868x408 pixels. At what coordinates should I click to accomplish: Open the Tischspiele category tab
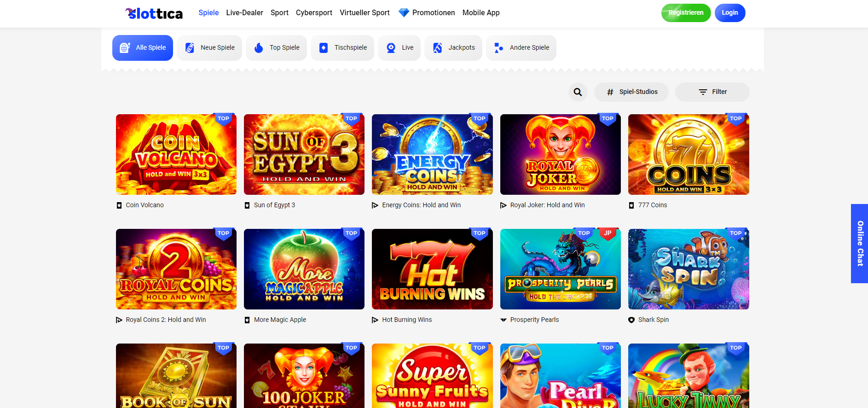coord(342,48)
